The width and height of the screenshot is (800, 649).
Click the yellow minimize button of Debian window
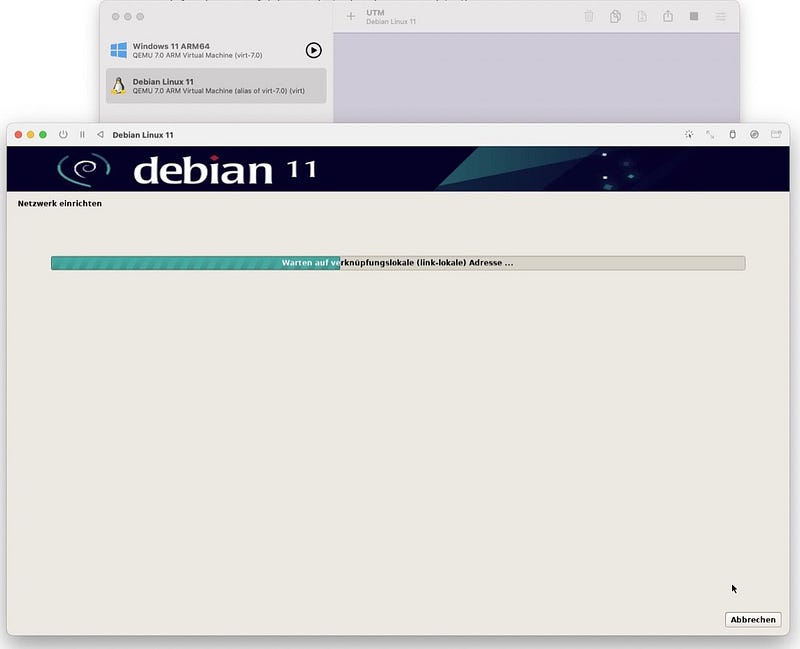31,135
